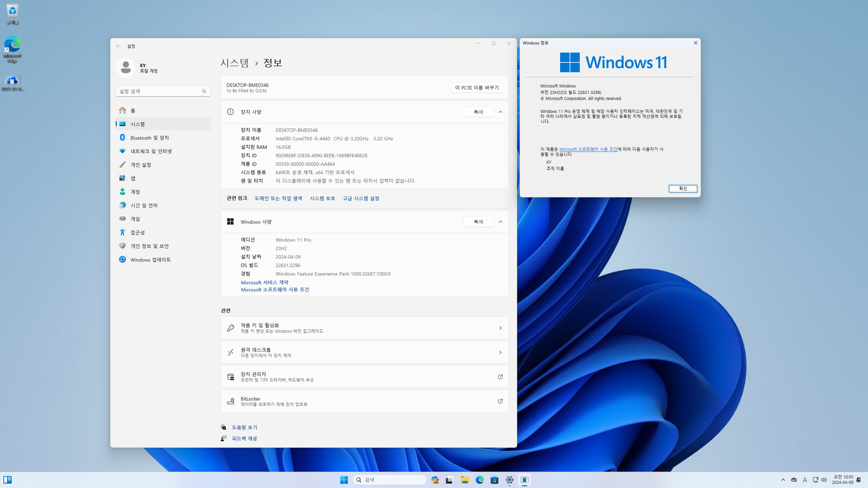Open the Start menu on taskbar
Viewport: 868px width, 488px height.
pos(344,480)
